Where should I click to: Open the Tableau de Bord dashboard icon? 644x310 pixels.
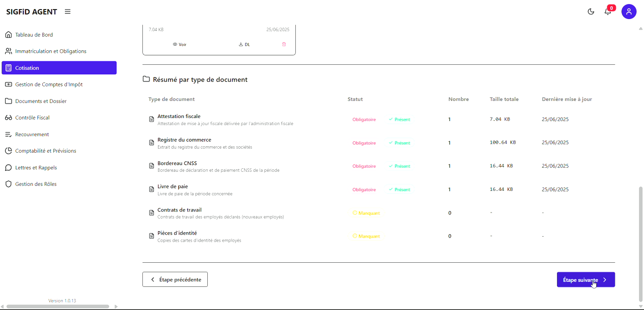[8, 34]
